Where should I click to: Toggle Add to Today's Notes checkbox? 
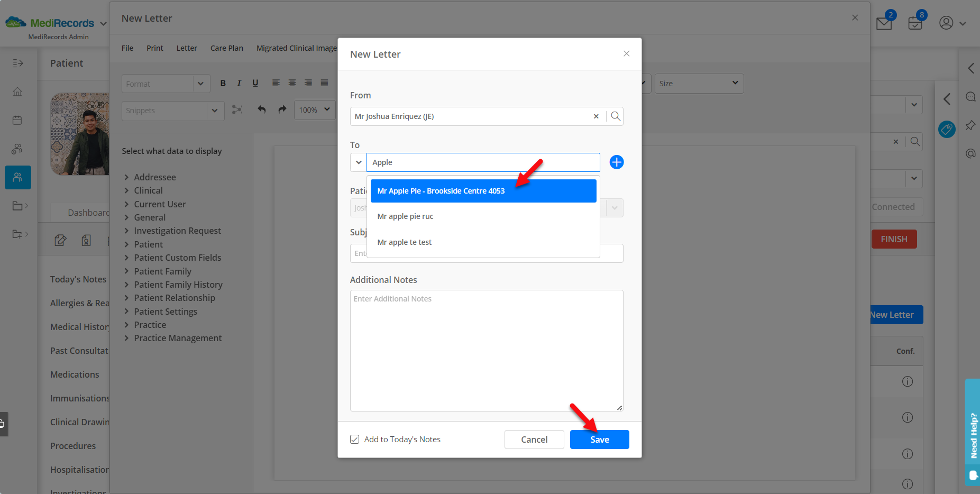tap(354, 440)
